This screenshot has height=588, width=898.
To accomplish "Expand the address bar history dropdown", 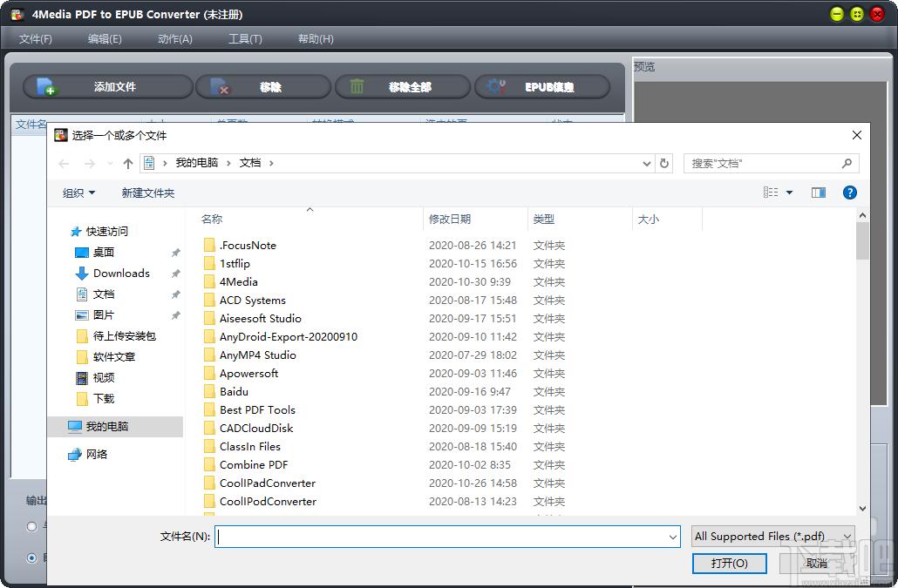I will pyautogui.click(x=647, y=164).
